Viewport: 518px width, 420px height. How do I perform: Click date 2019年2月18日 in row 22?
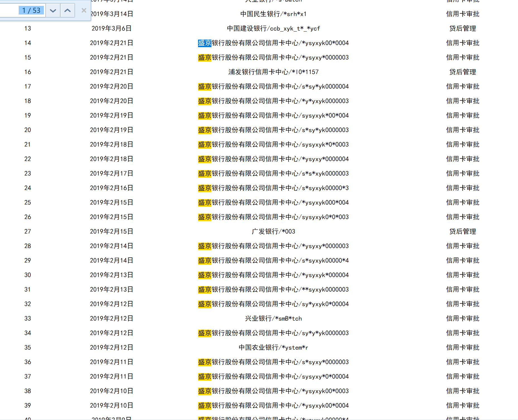pyautogui.click(x=112, y=159)
